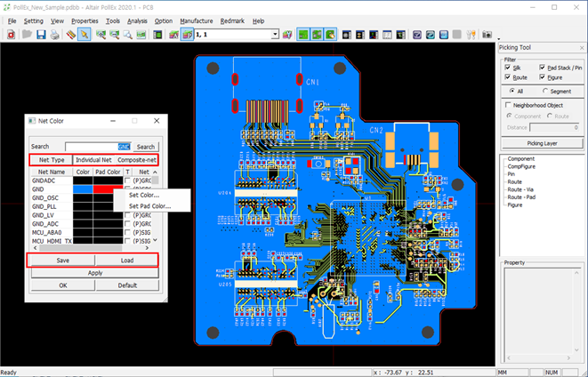Toggle the Silk filter checkbox
This screenshot has width=588, height=377.
pos(508,68)
